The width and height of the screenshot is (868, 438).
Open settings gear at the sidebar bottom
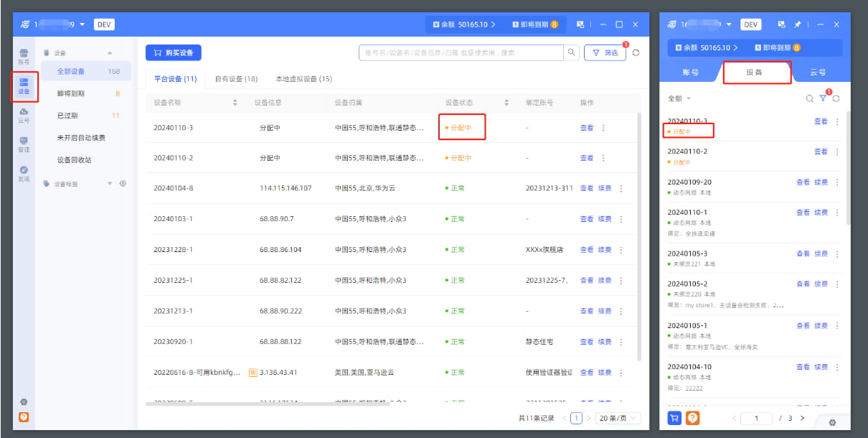pyautogui.click(x=24, y=402)
